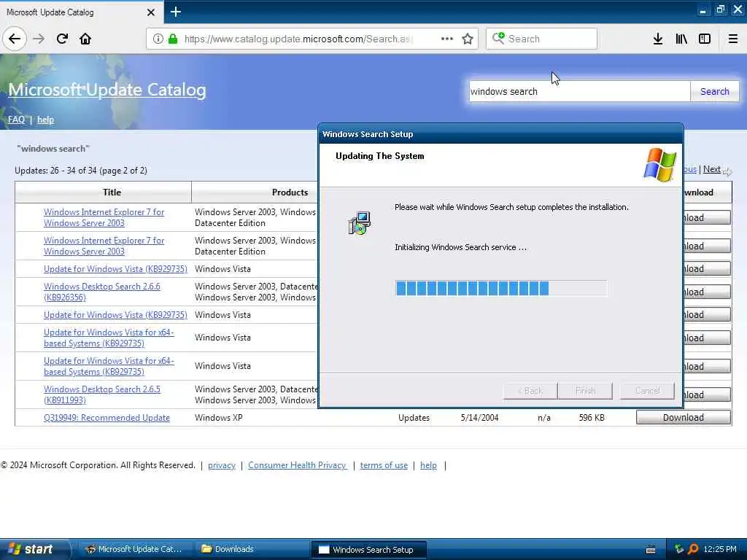The image size is (747, 560).
Task: Click the Finish button in setup dialog
Action: (585, 391)
